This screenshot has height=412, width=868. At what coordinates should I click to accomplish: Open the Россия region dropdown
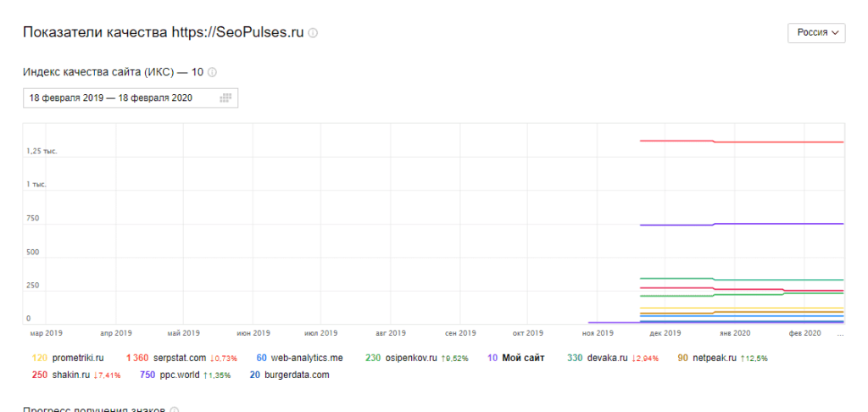pyautogui.click(x=816, y=33)
